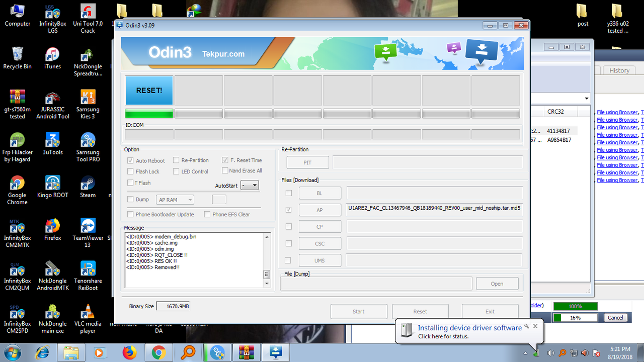Enable the LED Control checkbox
Image resolution: width=644 pixels, height=362 pixels.
click(x=176, y=171)
